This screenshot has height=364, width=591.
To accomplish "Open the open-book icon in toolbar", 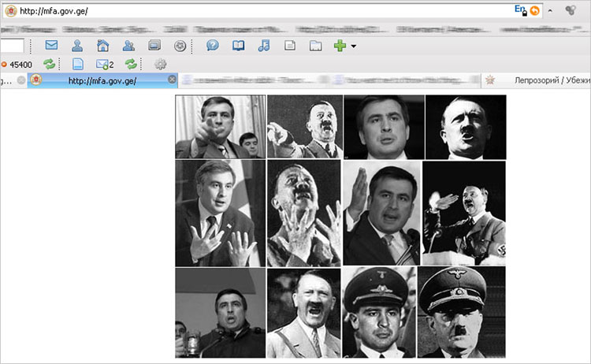I will [238, 46].
